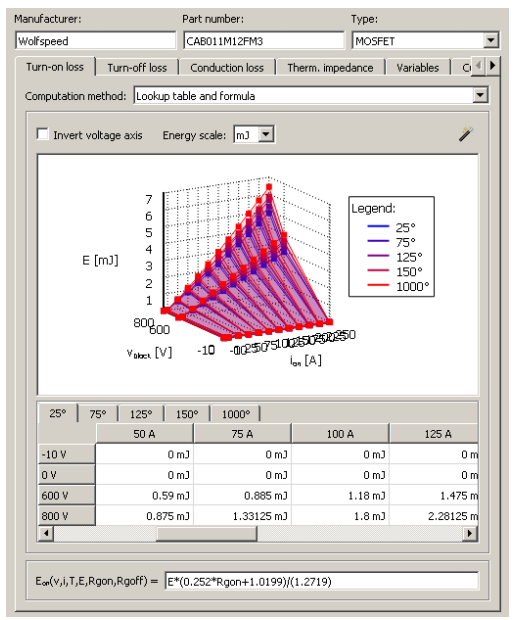Select the 75° temperature tab

(98, 414)
